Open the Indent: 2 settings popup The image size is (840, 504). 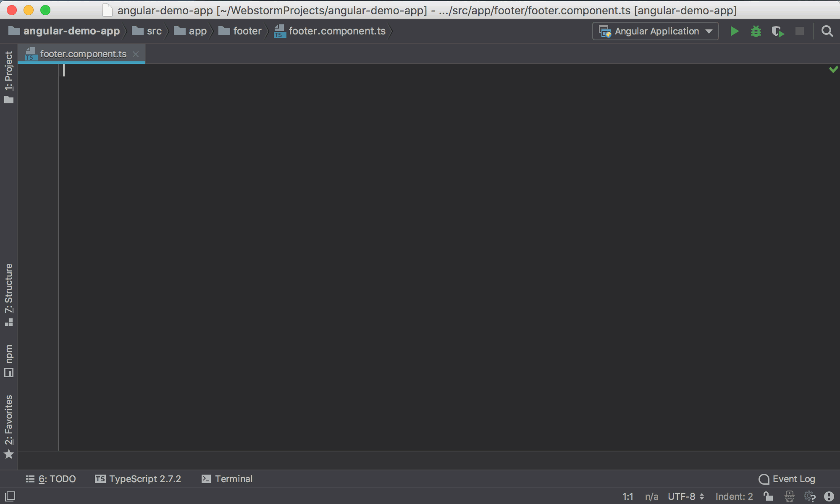pos(734,496)
